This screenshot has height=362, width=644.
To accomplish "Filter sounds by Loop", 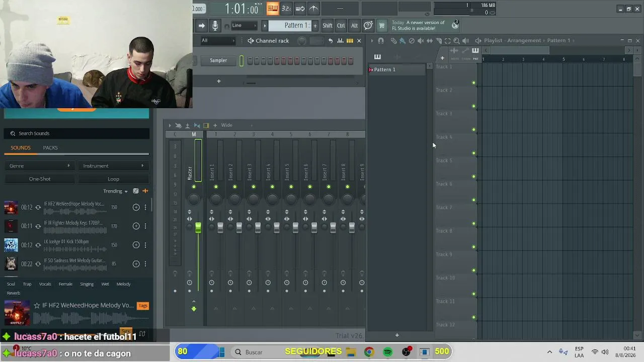I will click(x=113, y=179).
